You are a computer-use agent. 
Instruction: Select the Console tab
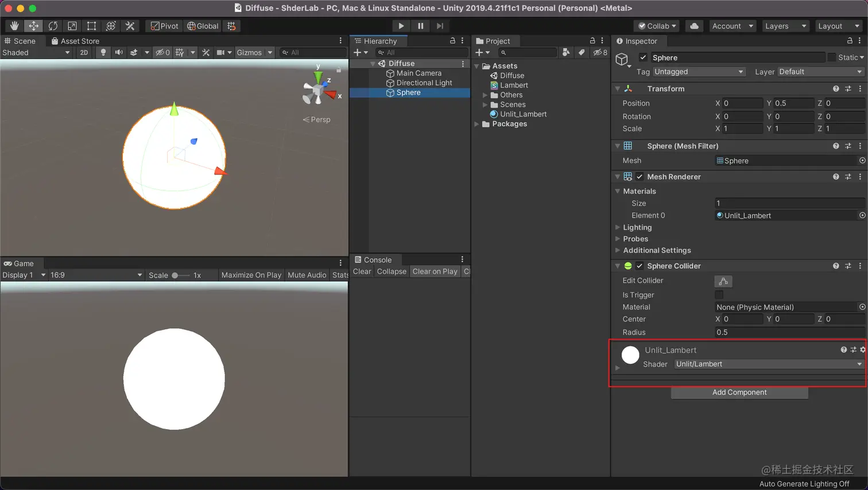373,259
